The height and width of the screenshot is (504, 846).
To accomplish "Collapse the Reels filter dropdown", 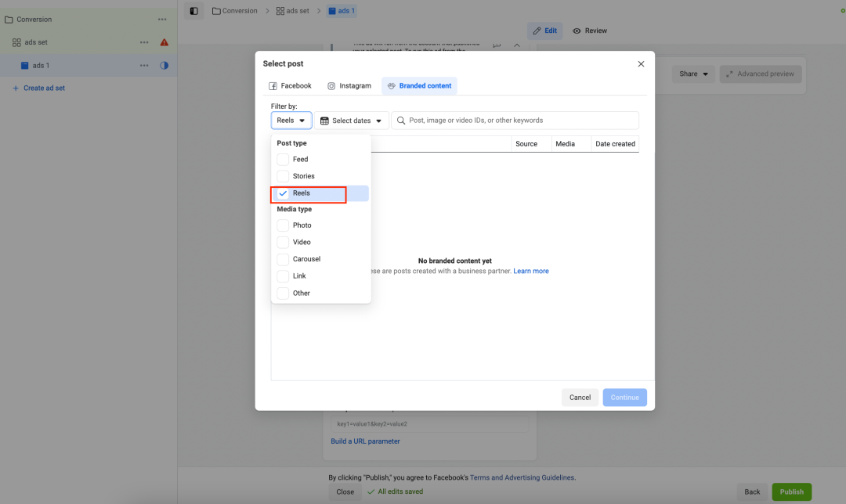I will [291, 121].
